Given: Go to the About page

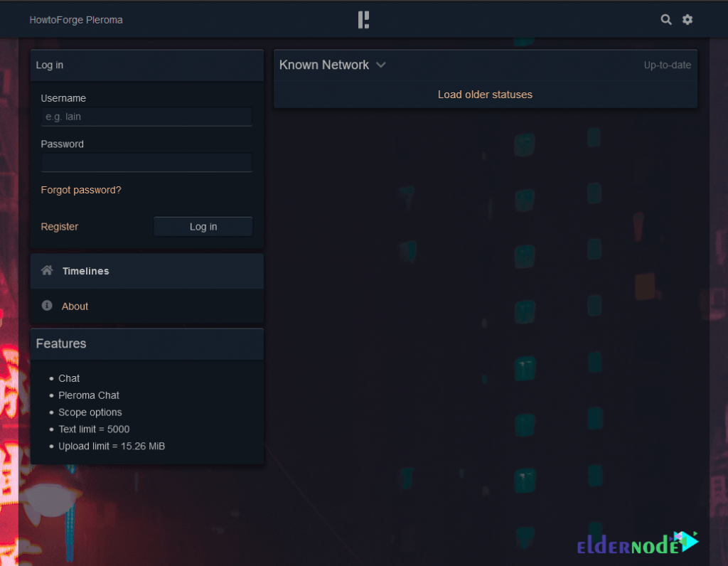Looking at the screenshot, I should point(75,306).
